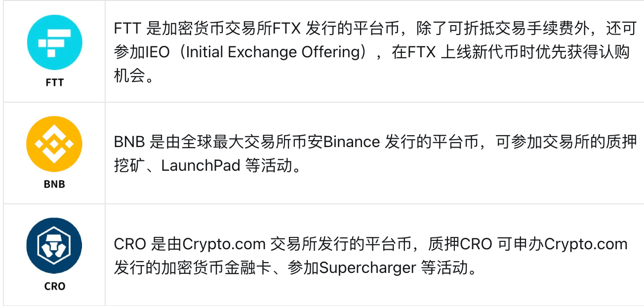Click the FTT label under the cyan logo
Image resolution: width=644 pixels, height=306 pixels.
[x=54, y=82]
